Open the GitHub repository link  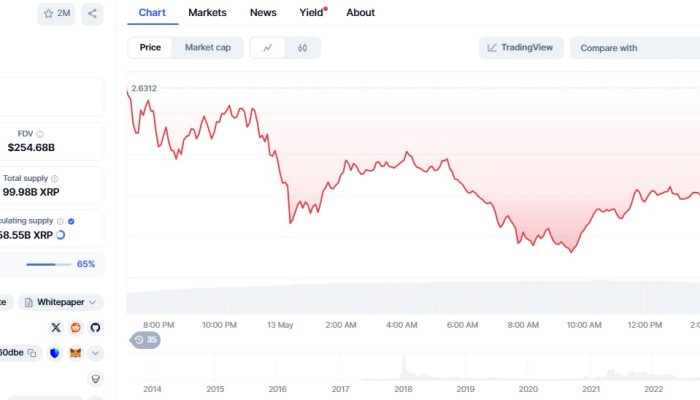tap(95, 327)
